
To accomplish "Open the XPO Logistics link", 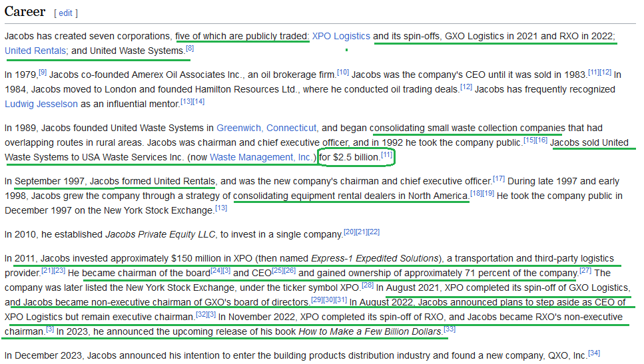I will pos(341,36).
